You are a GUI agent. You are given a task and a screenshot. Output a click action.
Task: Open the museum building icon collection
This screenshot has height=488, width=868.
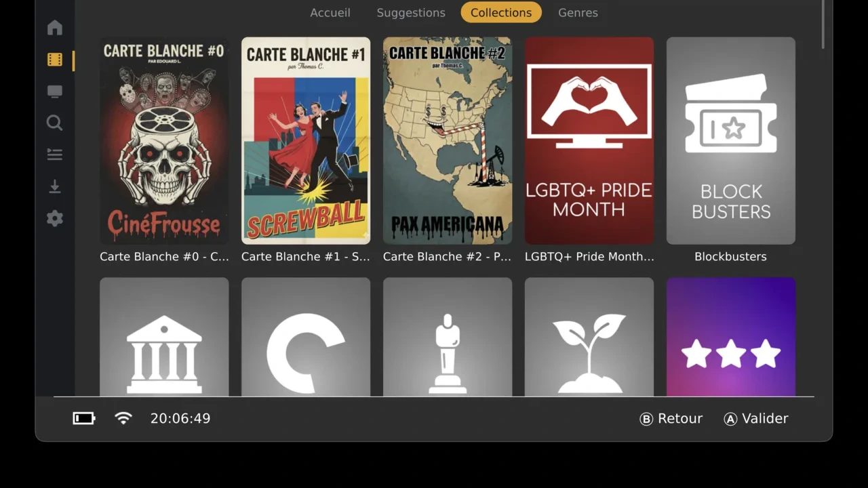[164, 337]
